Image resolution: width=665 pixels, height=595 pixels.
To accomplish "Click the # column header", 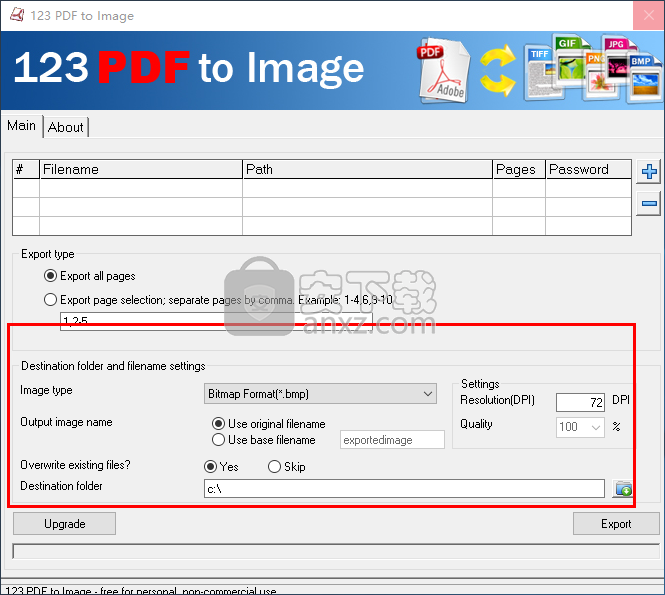I will click(x=26, y=169).
